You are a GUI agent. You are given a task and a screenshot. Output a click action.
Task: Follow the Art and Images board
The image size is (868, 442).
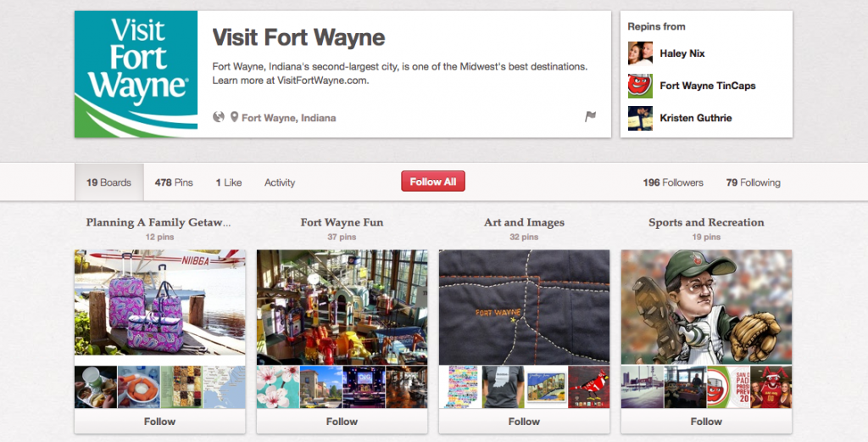524,422
